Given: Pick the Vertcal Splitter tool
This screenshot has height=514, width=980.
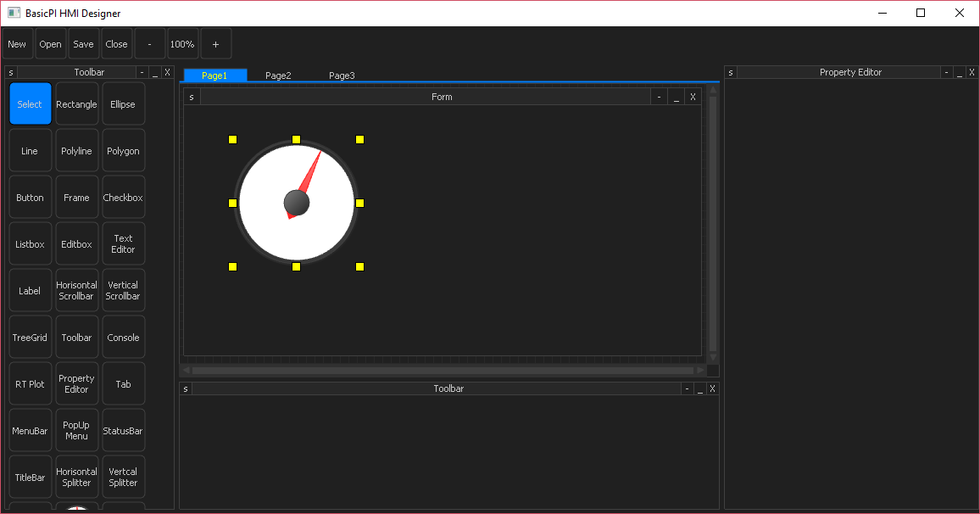Looking at the screenshot, I should click(123, 478).
